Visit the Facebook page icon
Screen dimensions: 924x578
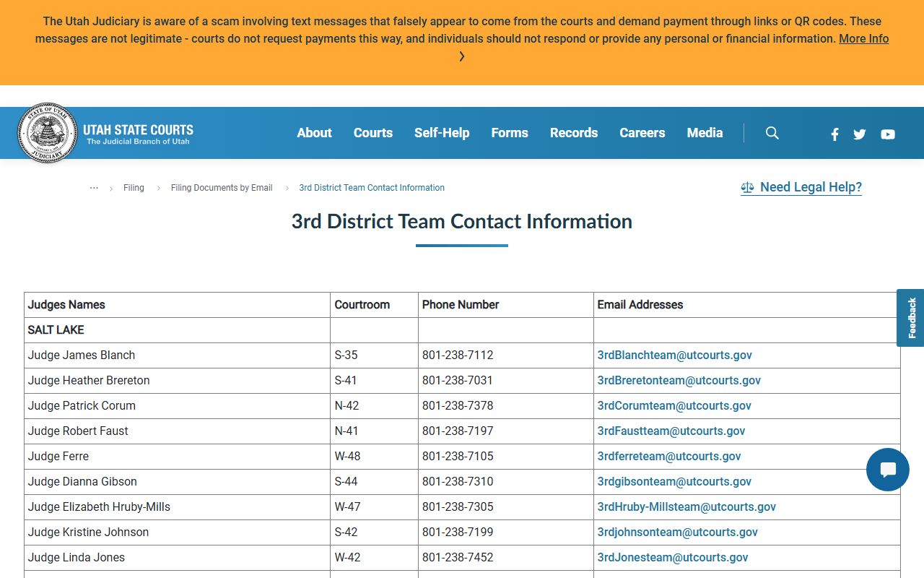click(x=834, y=134)
